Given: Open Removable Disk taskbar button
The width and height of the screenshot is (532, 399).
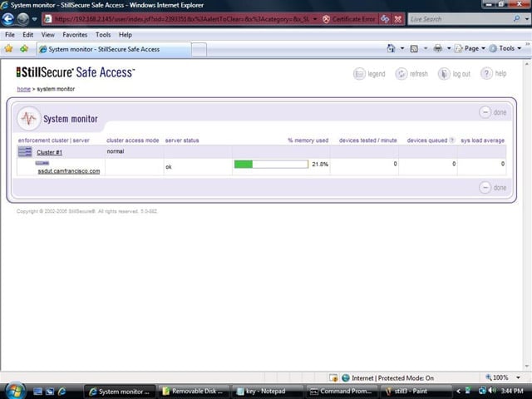Looking at the screenshot, I should (x=194, y=392).
